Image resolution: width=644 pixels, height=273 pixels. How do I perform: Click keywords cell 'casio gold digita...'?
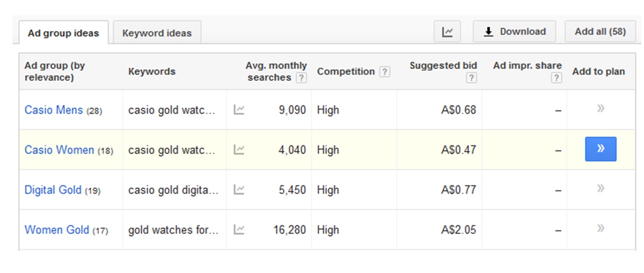pyautogui.click(x=173, y=190)
